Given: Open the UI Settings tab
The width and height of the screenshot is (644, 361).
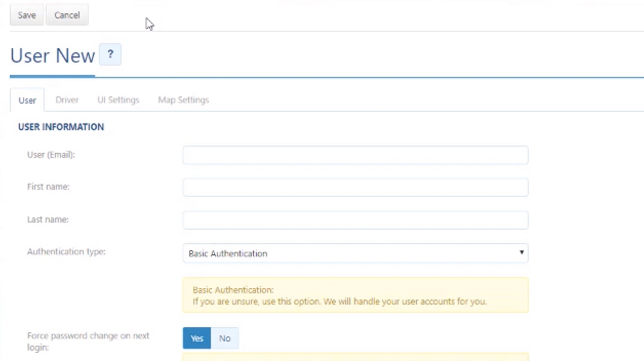Looking at the screenshot, I should tap(118, 100).
